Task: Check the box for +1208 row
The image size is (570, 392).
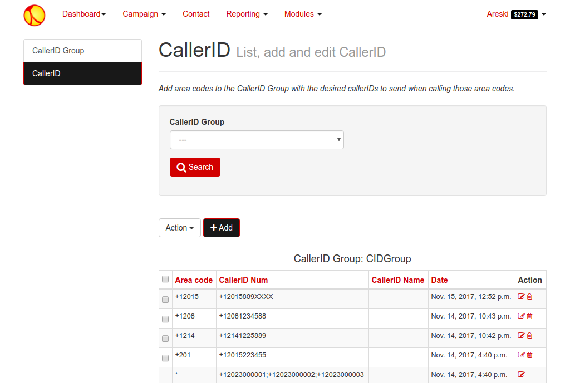Action: pos(165,319)
